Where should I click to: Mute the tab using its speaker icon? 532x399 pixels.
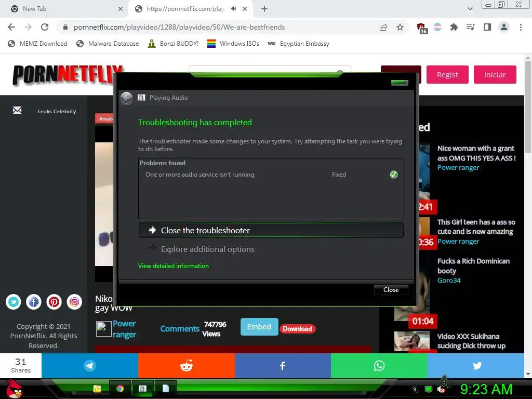(233, 9)
